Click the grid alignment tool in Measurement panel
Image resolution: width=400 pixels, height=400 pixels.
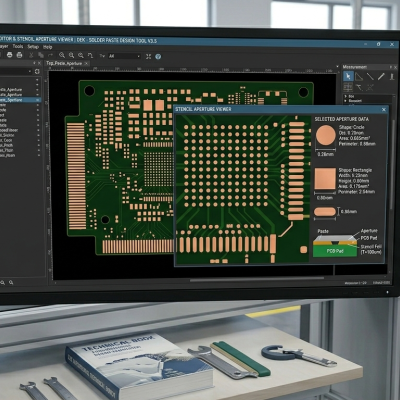point(348,87)
